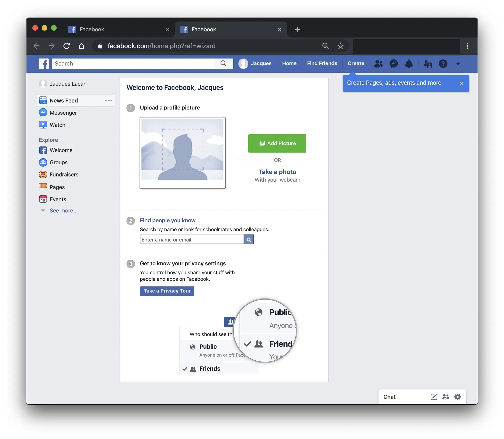The height and width of the screenshot is (439, 504).
Task: Focus the Facebook Search field
Action: click(133, 63)
